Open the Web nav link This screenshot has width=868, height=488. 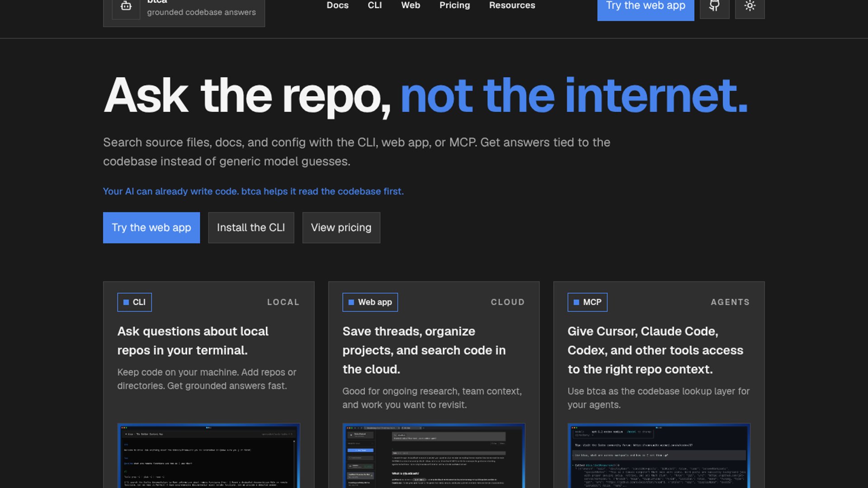coord(410,5)
